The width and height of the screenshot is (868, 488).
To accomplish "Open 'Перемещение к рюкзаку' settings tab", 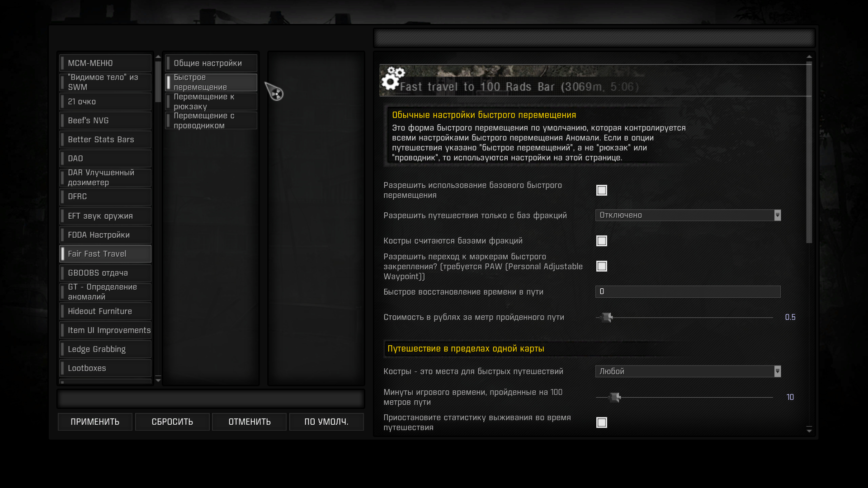I will (211, 102).
